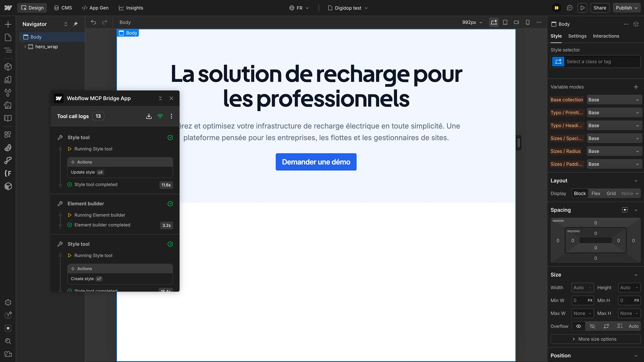Screen dimensions: 644x362
Task: Set Overflow to visible with the eye icon
Action: click(x=578, y=326)
